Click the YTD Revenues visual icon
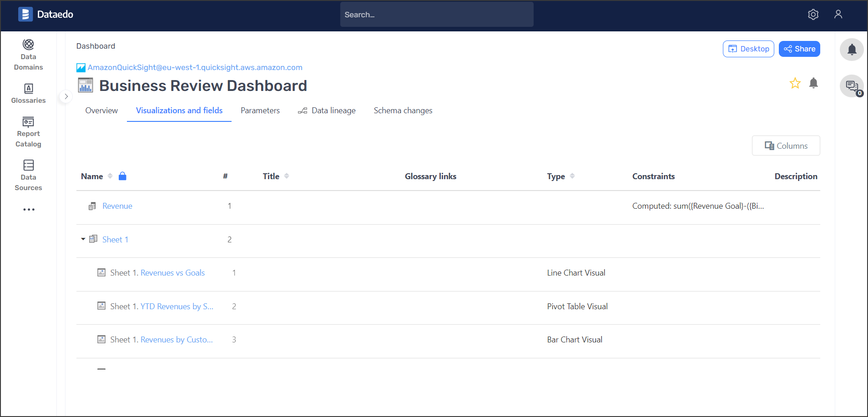This screenshot has width=868, height=417. click(101, 306)
